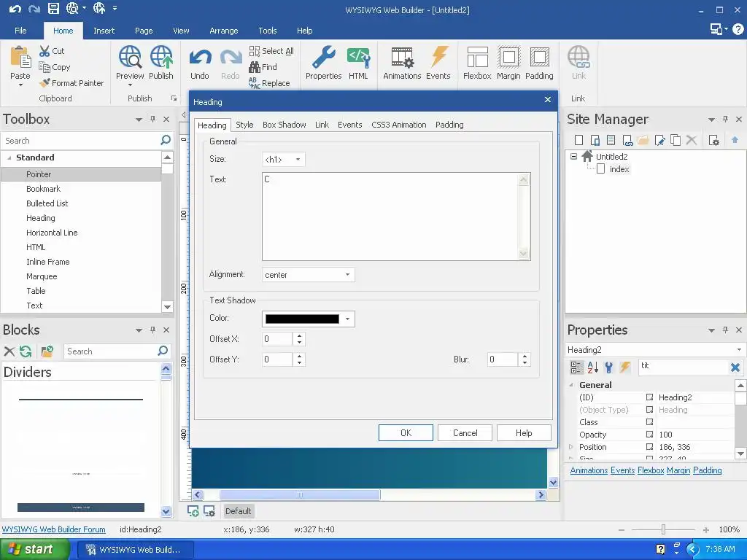Image resolution: width=747 pixels, height=560 pixels.
Task: Open the Replace tool
Action: [x=269, y=83]
